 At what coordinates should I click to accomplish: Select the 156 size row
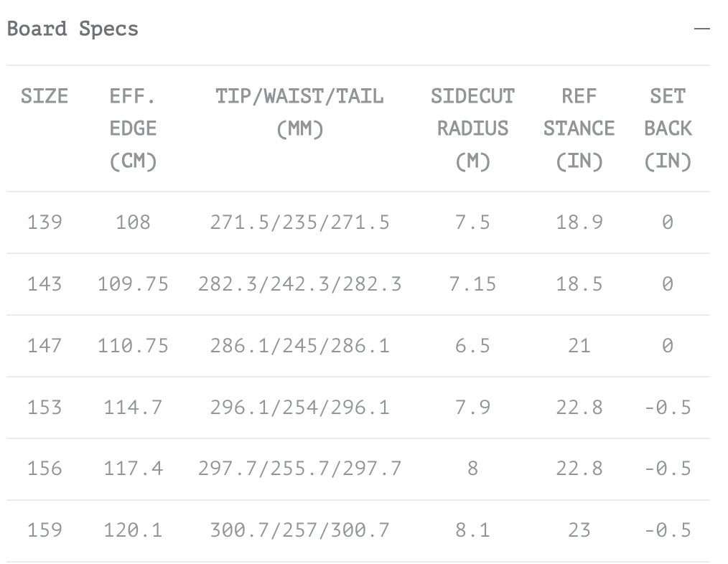[x=45, y=469]
